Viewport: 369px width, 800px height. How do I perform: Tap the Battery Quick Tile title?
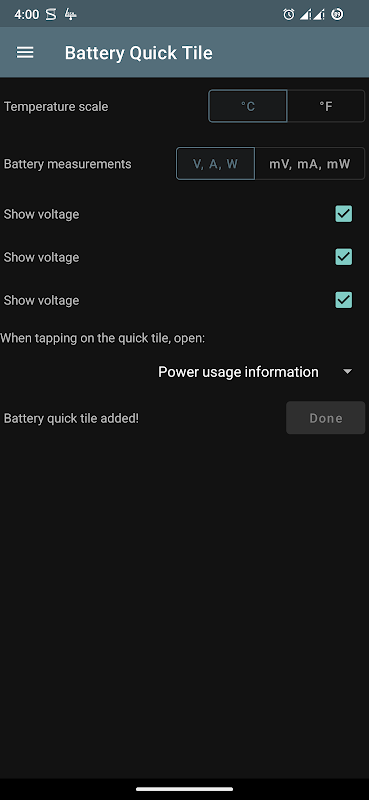click(139, 53)
